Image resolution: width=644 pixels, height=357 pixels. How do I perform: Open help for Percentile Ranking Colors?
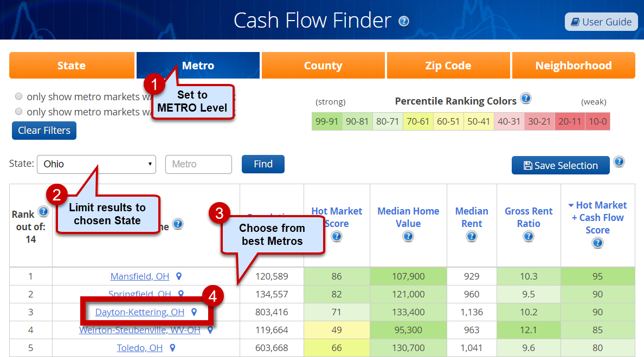(526, 99)
